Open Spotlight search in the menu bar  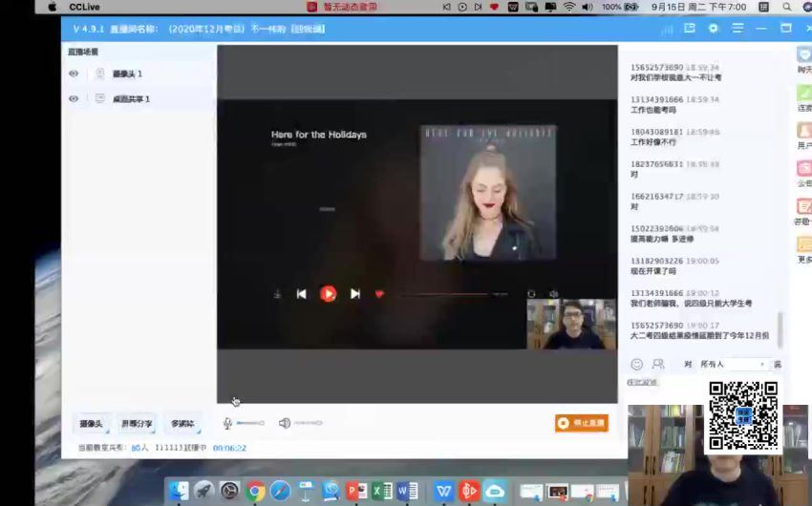coord(786,7)
